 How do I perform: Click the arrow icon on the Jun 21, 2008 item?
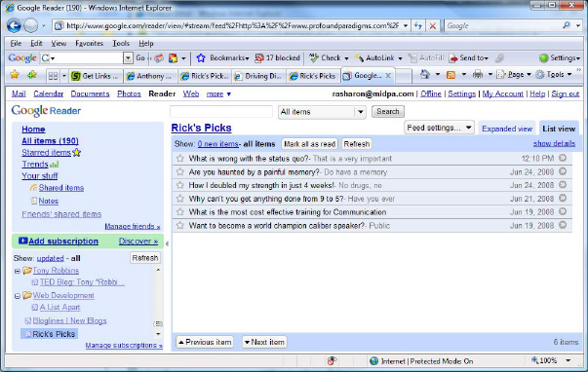(563, 199)
